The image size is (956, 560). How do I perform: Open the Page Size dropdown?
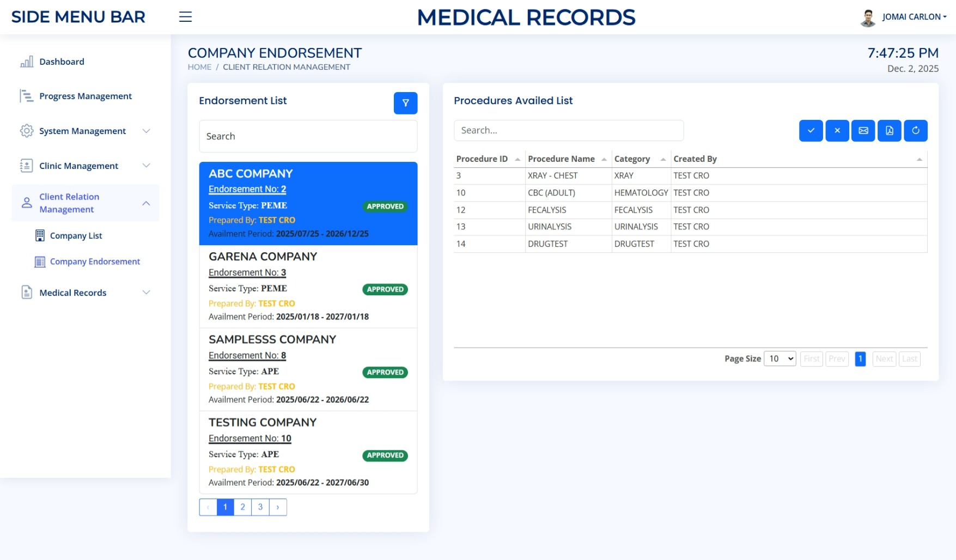click(x=780, y=358)
